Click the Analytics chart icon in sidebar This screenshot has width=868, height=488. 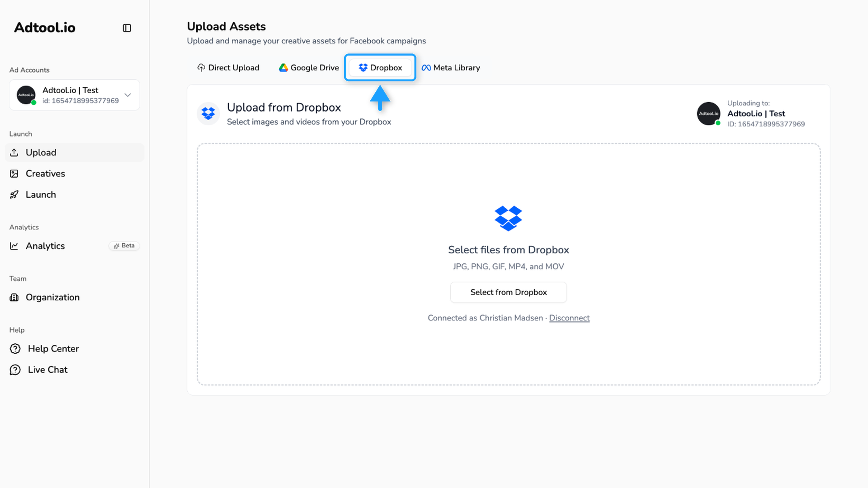point(14,246)
